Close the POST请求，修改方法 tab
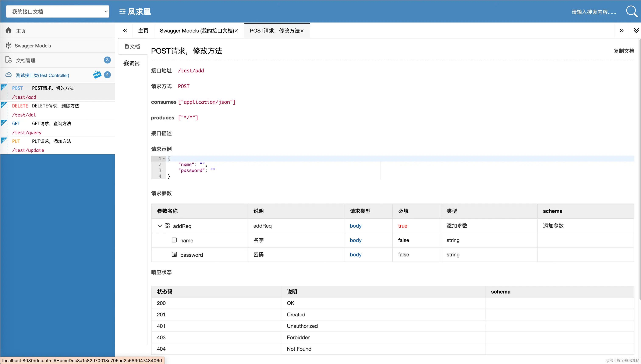 (302, 31)
